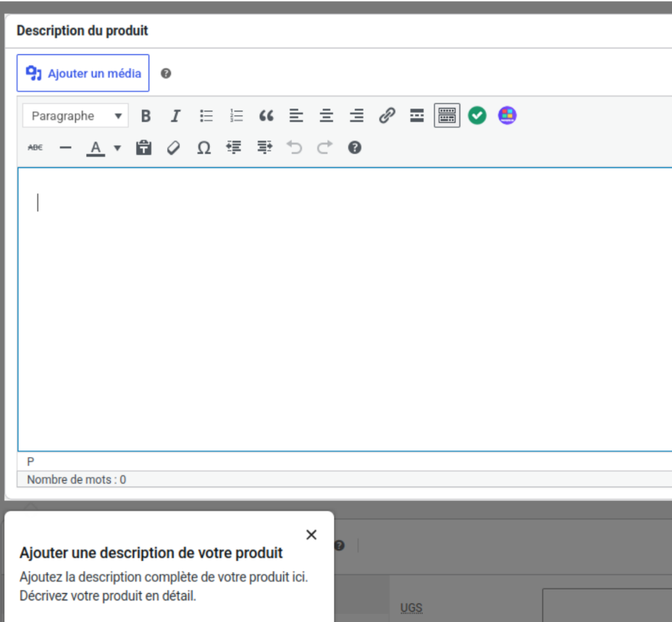Click the green checkmark toolbar icon
672x622 pixels.
(477, 116)
